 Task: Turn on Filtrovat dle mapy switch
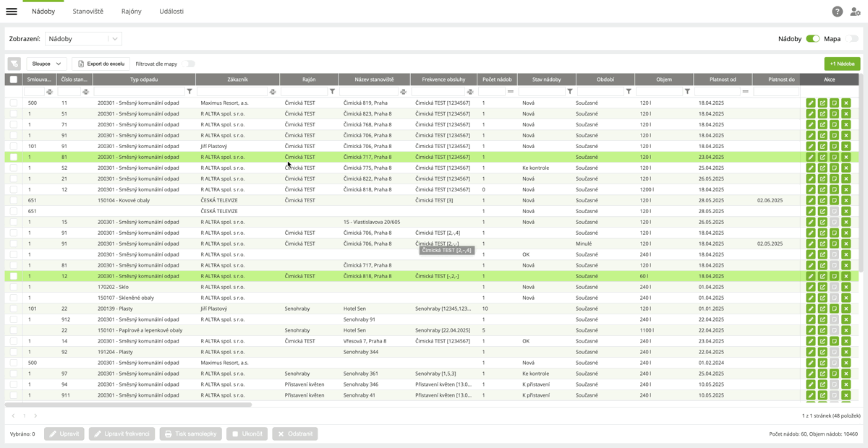tap(190, 64)
